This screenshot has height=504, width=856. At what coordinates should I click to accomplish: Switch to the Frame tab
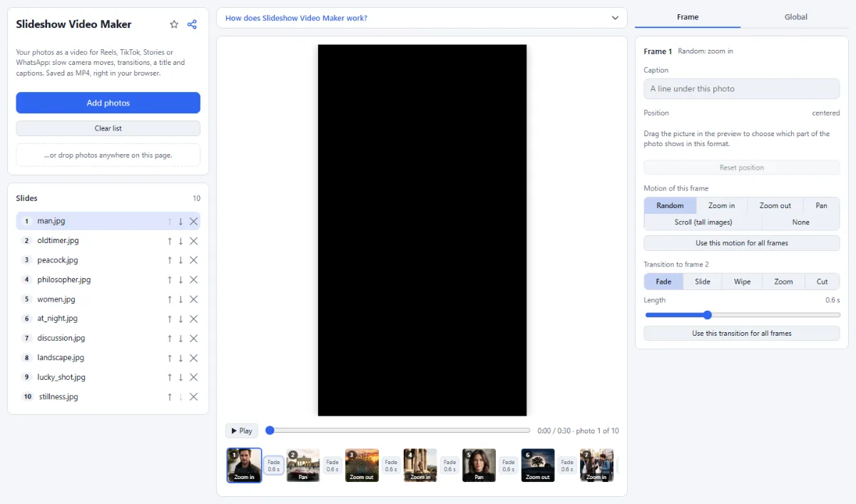click(x=688, y=17)
